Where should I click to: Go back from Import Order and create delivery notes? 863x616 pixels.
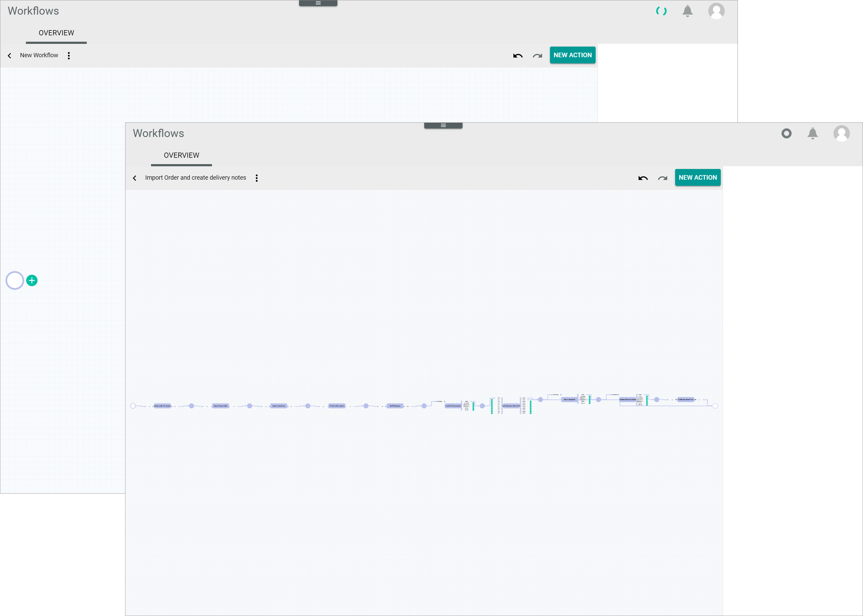click(135, 178)
